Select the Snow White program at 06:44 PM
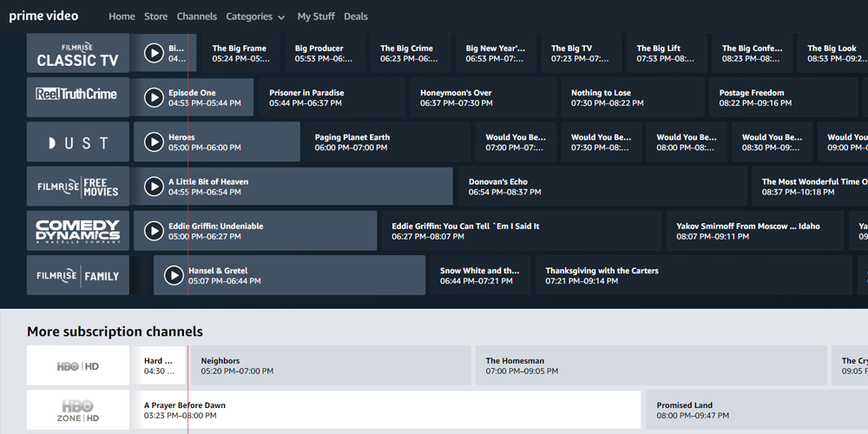 click(481, 275)
